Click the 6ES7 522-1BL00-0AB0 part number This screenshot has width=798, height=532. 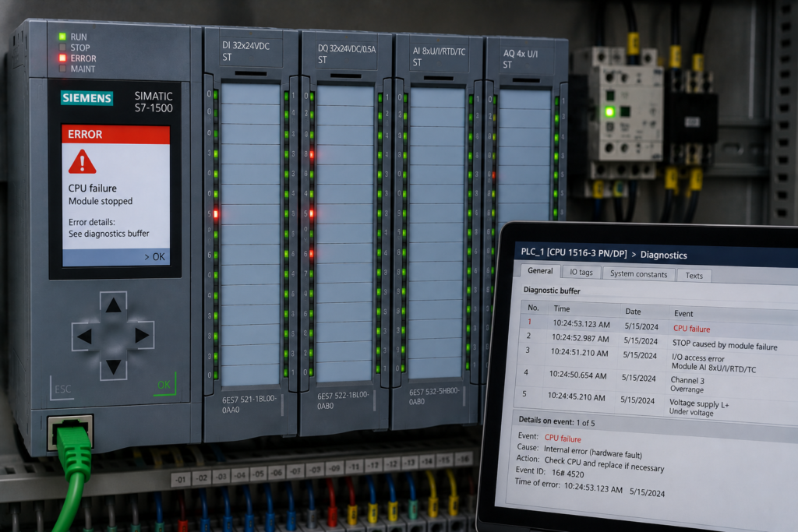343,401
